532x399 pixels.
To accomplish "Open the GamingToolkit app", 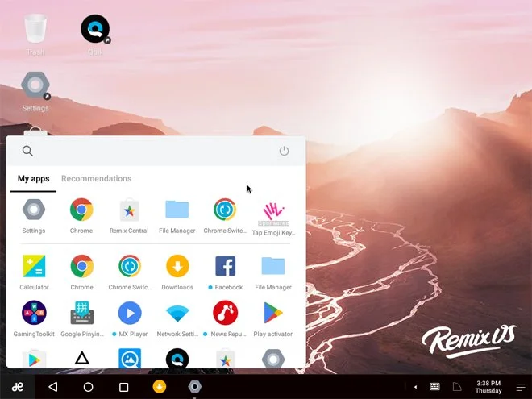I will [x=34, y=319].
